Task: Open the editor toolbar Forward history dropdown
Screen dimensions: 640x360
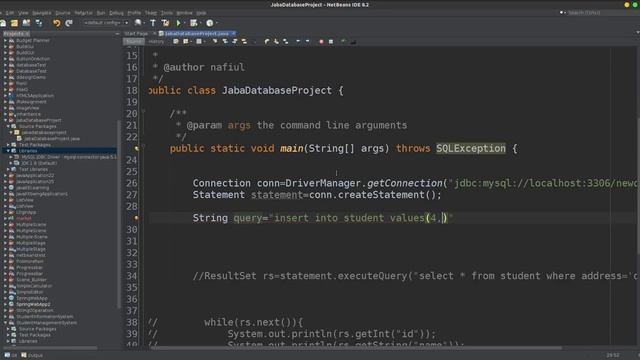Action: 204,41
